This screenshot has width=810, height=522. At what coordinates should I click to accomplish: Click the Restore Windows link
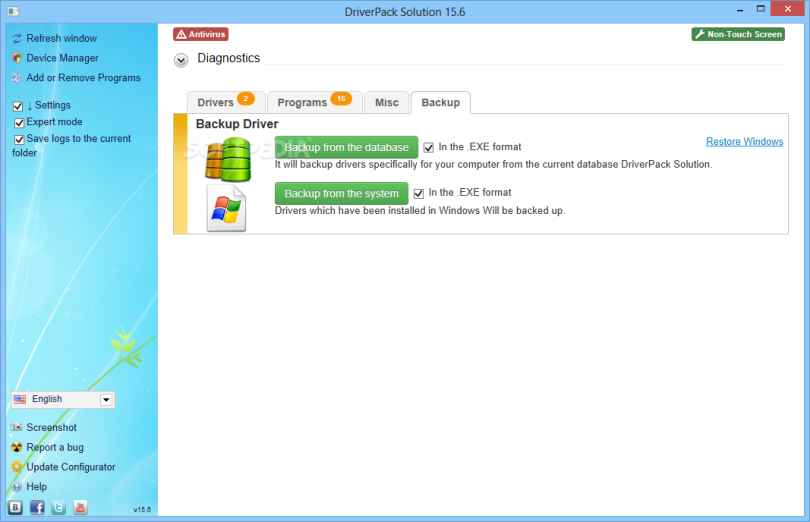pos(744,142)
